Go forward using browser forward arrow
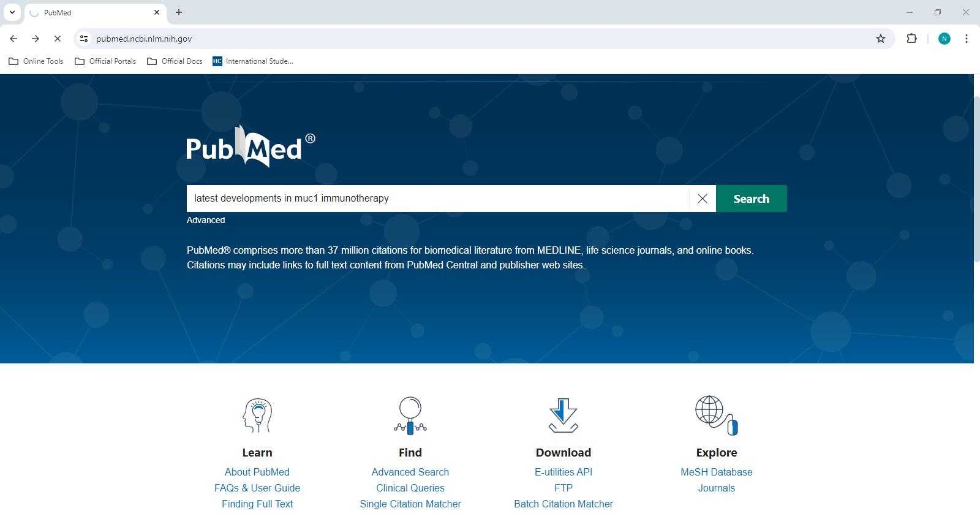 point(36,39)
